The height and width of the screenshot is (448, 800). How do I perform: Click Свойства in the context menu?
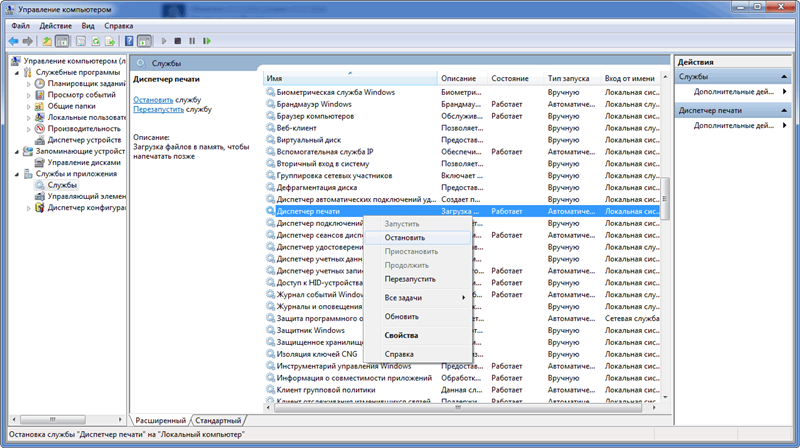401,335
